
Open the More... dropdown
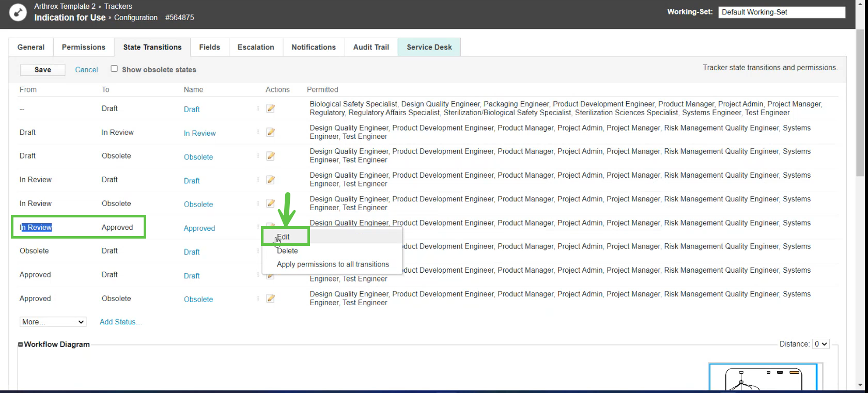(53, 322)
